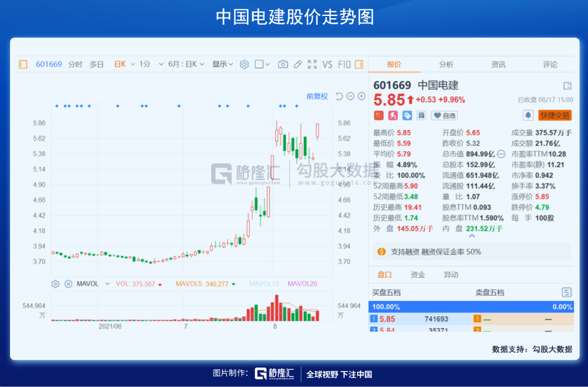Image resolution: width=588 pixels, height=387 pixels.
Task: Open the 显示 display dropdown
Action: (x=223, y=64)
